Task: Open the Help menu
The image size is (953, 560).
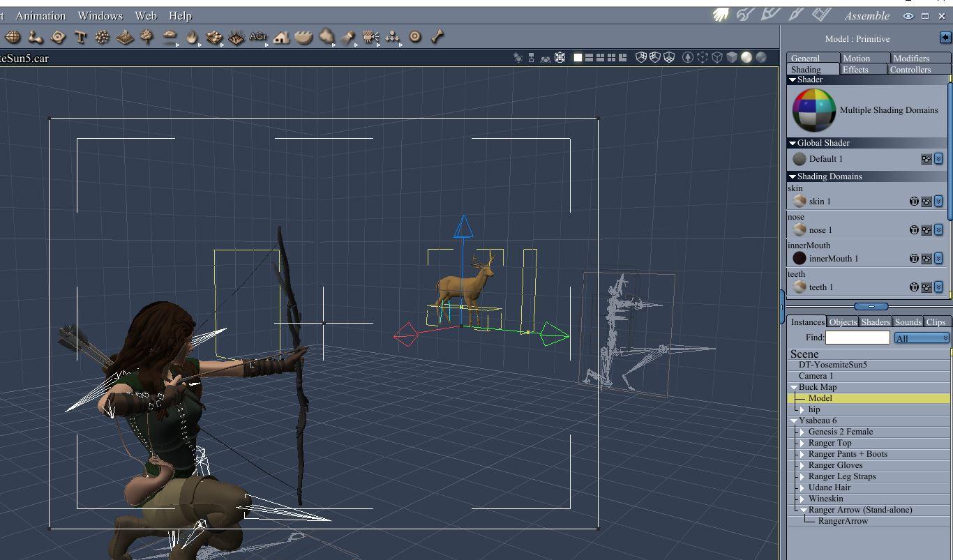Action: click(180, 15)
